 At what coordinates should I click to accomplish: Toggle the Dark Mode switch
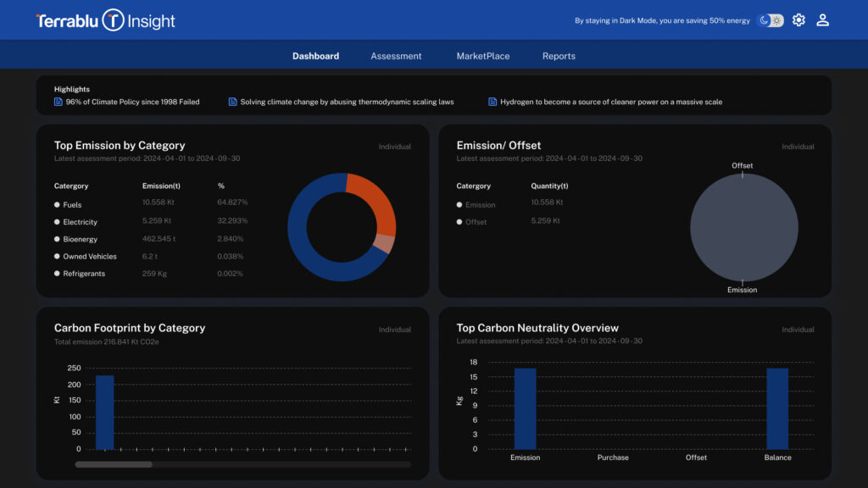770,20
